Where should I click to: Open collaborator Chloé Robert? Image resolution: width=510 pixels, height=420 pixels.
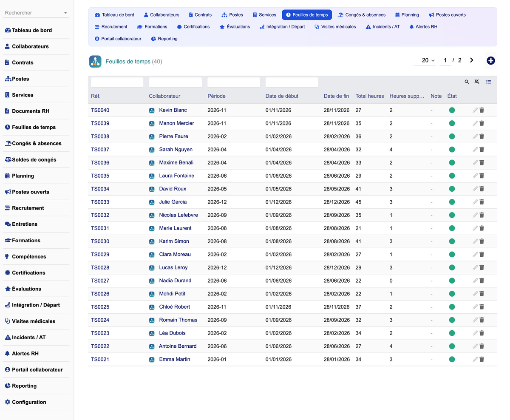coord(174,307)
